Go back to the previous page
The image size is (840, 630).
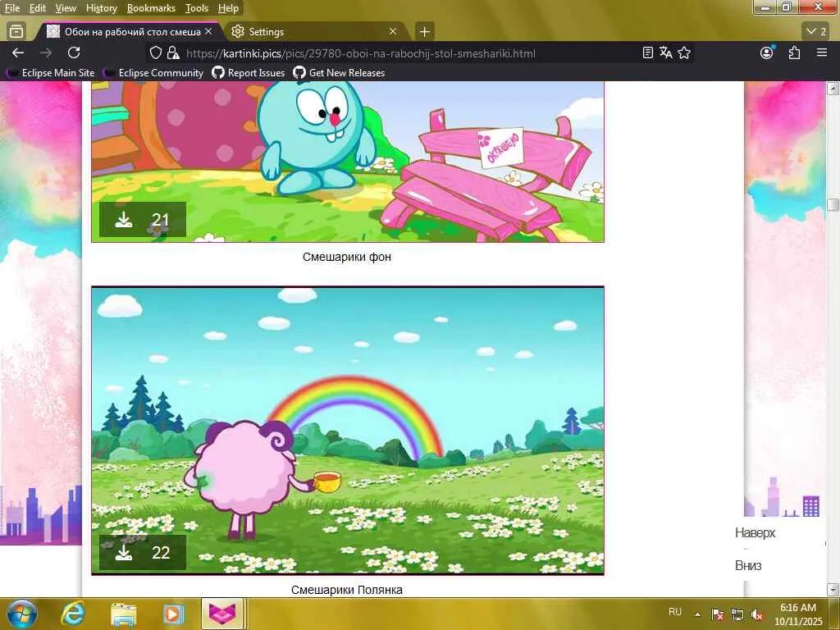click(18, 52)
